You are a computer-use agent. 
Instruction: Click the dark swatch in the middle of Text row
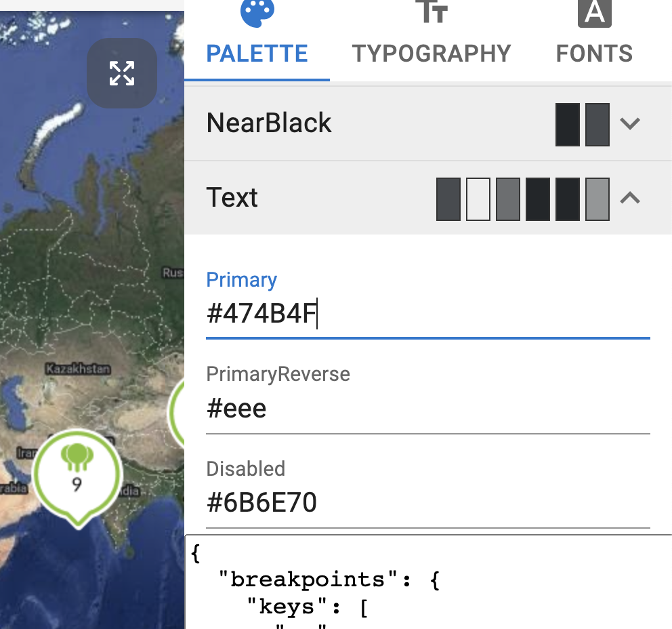point(537,198)
